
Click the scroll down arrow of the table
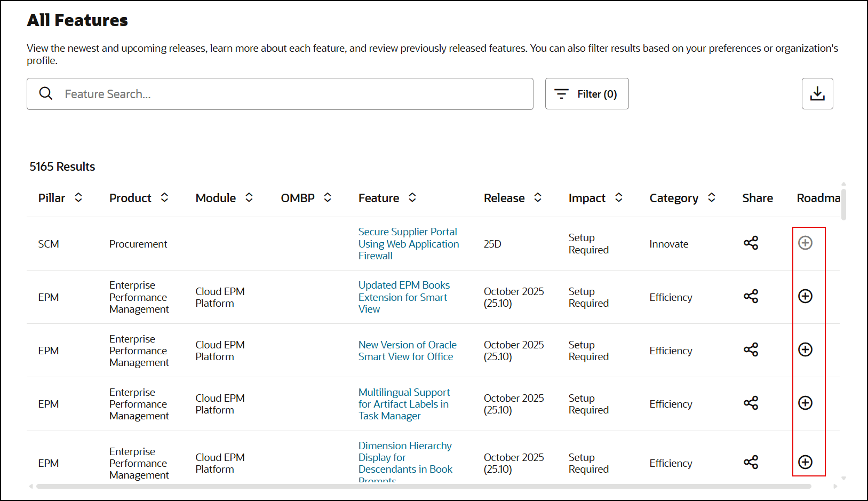tap(843, 479)
